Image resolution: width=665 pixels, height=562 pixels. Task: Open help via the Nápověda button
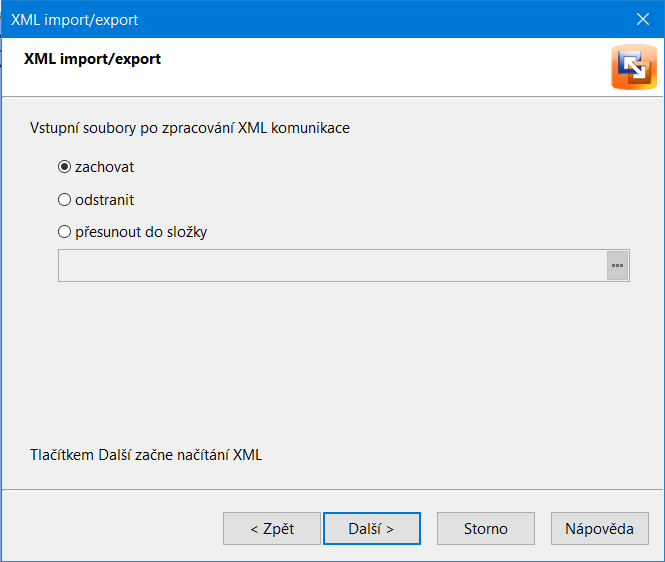[x=600, y=528]
